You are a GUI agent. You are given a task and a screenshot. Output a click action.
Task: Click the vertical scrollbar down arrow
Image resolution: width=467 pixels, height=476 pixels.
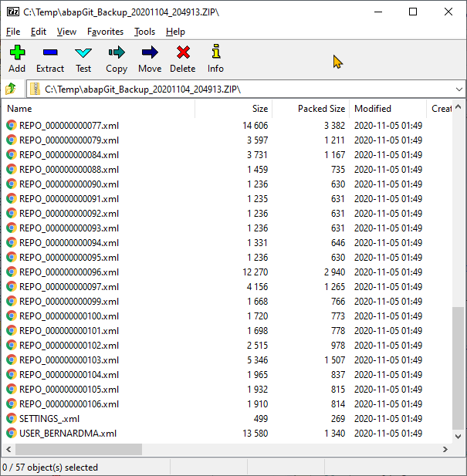tap(459, 436)
